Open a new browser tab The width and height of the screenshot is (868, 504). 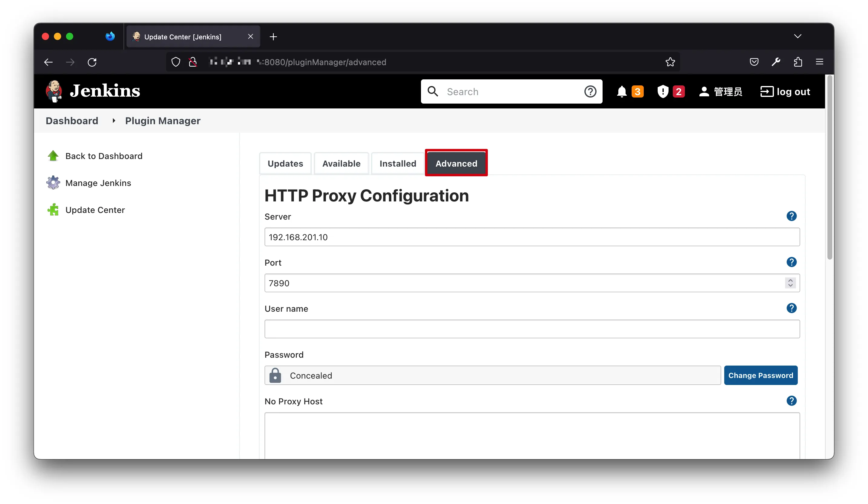tap(273, 37)
